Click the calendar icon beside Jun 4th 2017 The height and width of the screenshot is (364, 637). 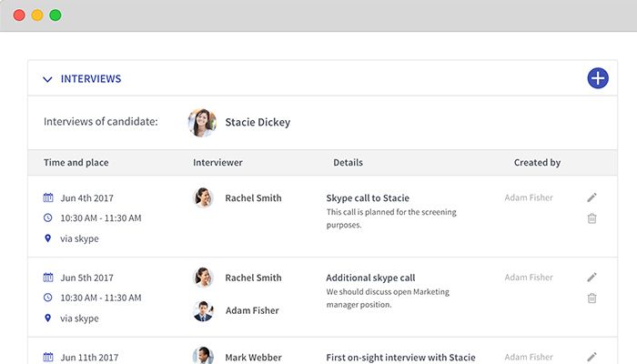48,198
